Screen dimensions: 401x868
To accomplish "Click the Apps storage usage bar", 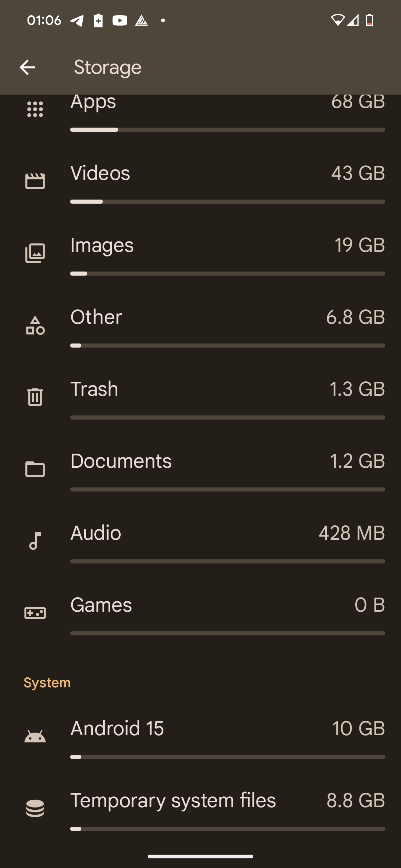I will [x=228, y=130].
